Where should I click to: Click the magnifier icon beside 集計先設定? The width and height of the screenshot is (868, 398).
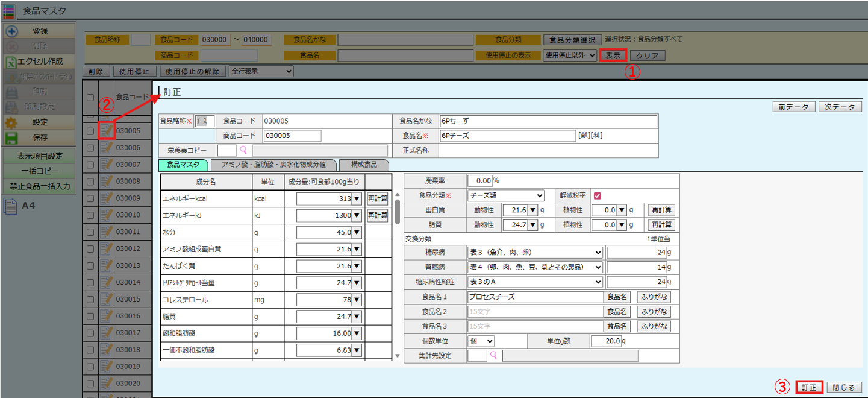click(495, 356)
